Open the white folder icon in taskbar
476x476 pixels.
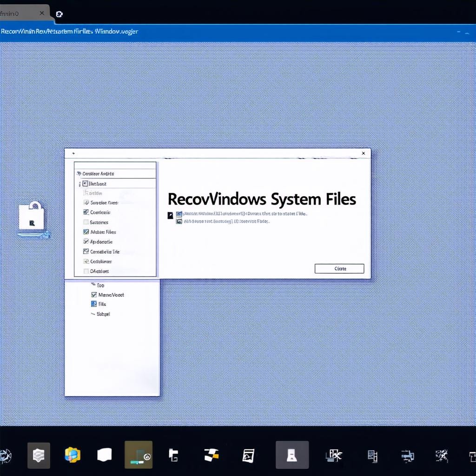point(105,455)
